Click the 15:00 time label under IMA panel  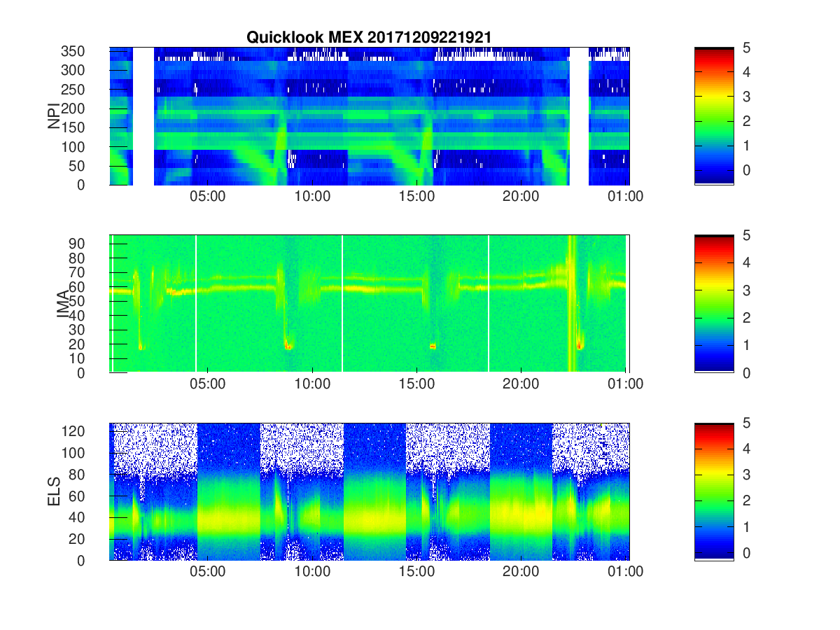416,384
